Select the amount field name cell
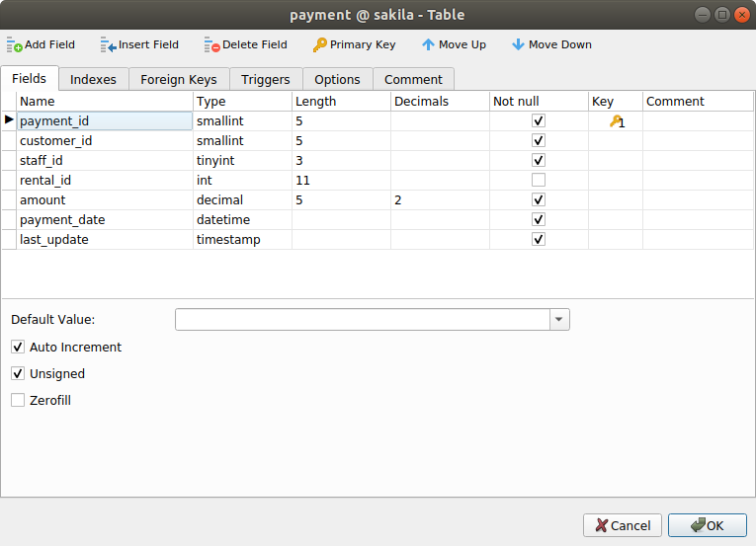Viewport: 756px width, 546px height. tap(105, 199)
